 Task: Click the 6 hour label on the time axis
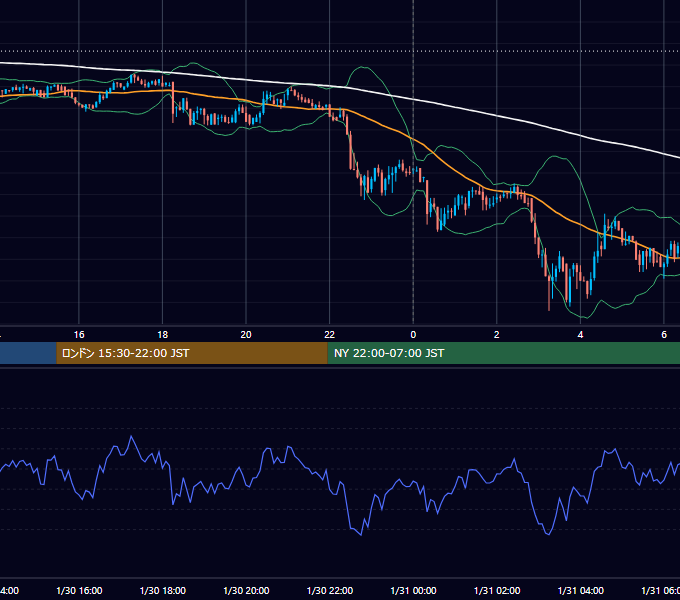pyautogui.click(x=664, y=335)
